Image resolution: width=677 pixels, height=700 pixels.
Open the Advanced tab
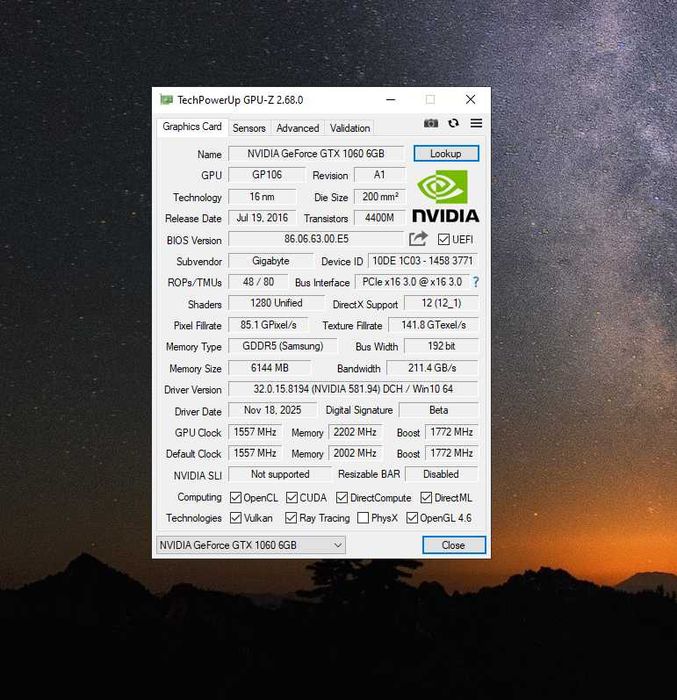coord(297,128)
